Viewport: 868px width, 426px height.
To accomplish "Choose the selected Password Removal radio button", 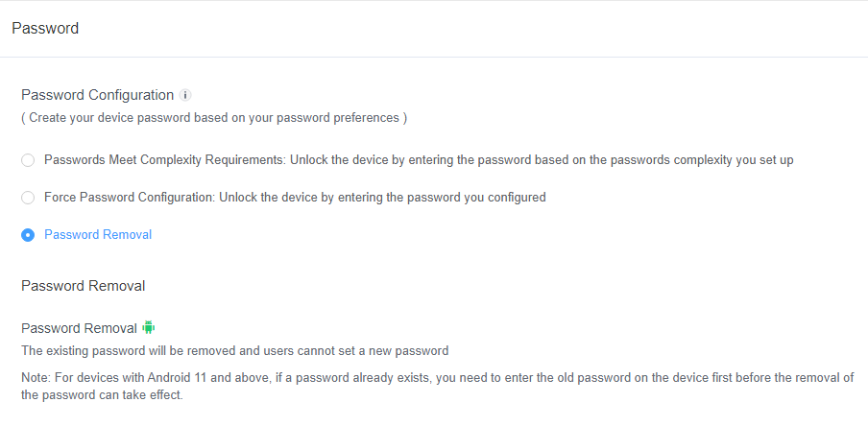I will click(x=28, y=235).
